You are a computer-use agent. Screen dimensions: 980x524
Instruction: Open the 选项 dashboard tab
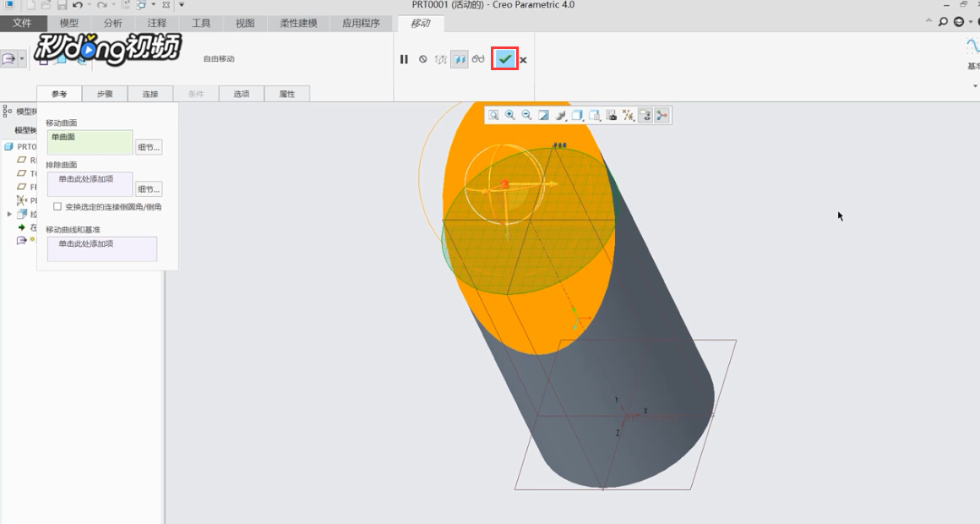242,94
